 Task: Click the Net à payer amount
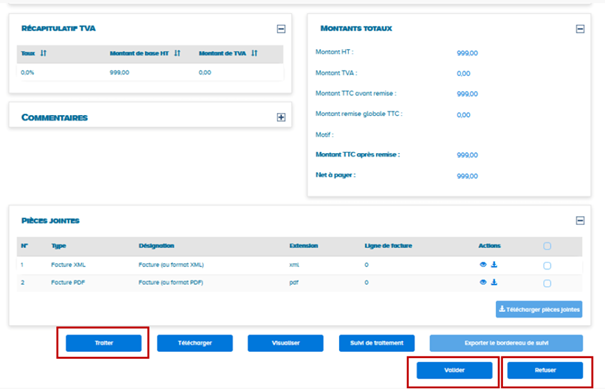tap(467, 176)
